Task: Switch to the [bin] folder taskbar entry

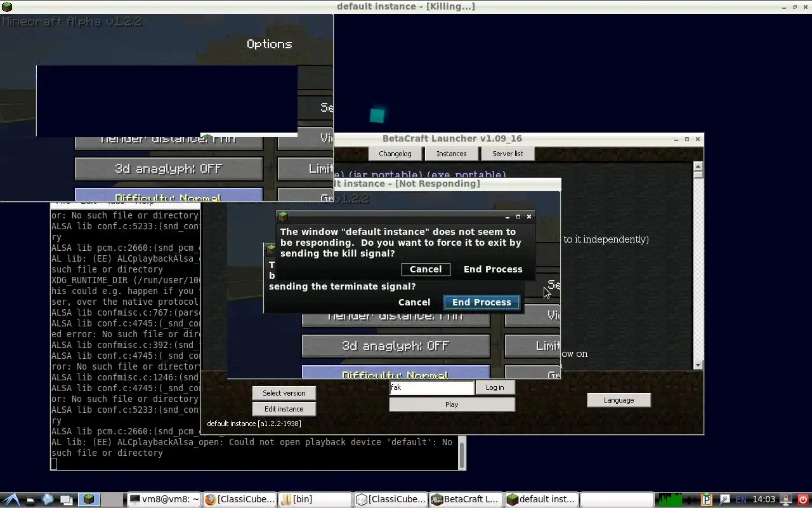Action: point(315,499)
